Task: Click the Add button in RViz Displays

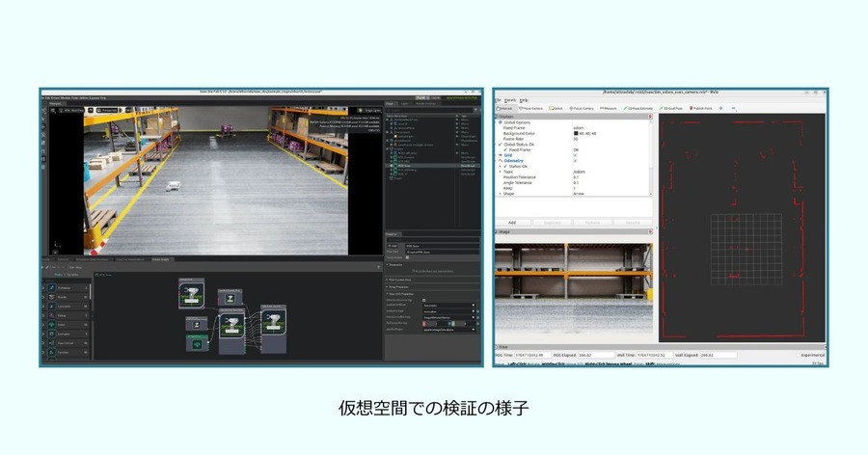Action: click(512, 223)
